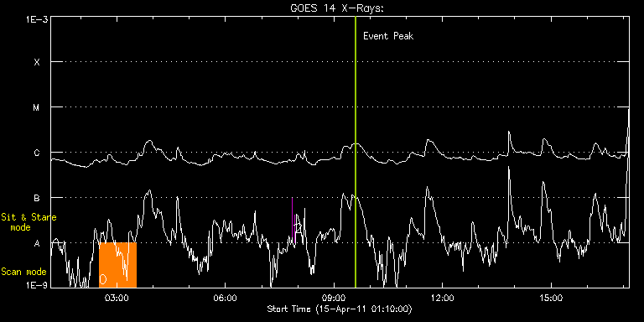Click the 06:00 time axis tick label

[x=226, y=297]
